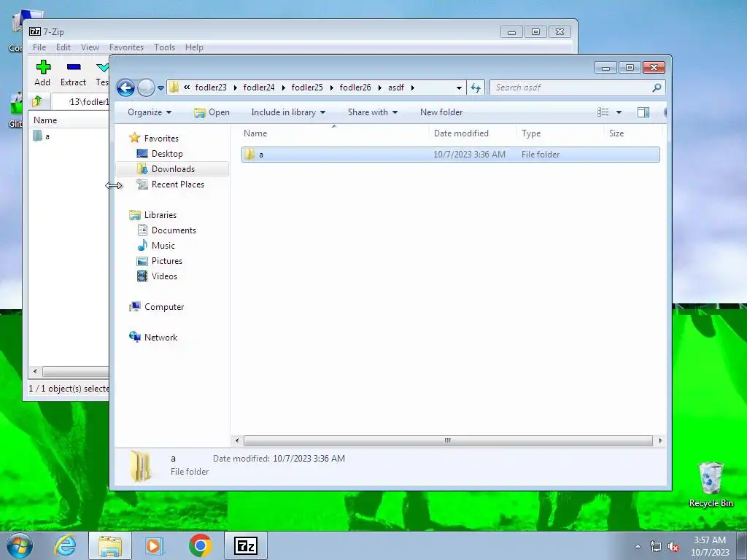Expand arrow after fodler23 breadcrumb

pos(236,87)
